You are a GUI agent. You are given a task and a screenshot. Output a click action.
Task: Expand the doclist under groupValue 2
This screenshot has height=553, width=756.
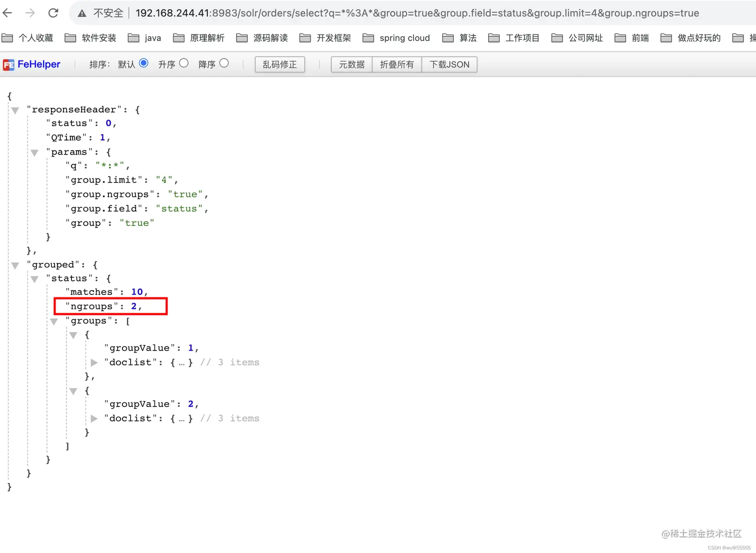tap(94, 418)
